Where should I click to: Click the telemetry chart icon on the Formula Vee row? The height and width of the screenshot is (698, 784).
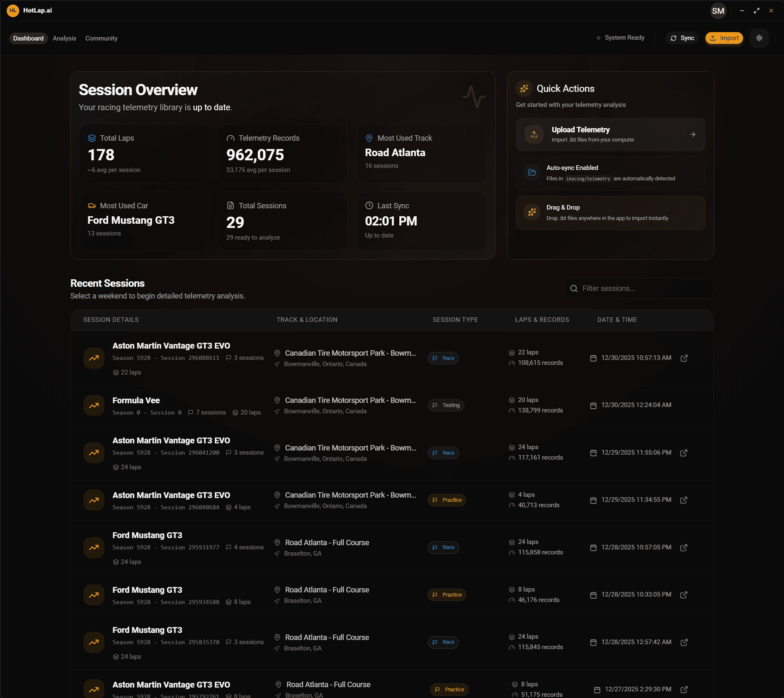click(94, 405)
